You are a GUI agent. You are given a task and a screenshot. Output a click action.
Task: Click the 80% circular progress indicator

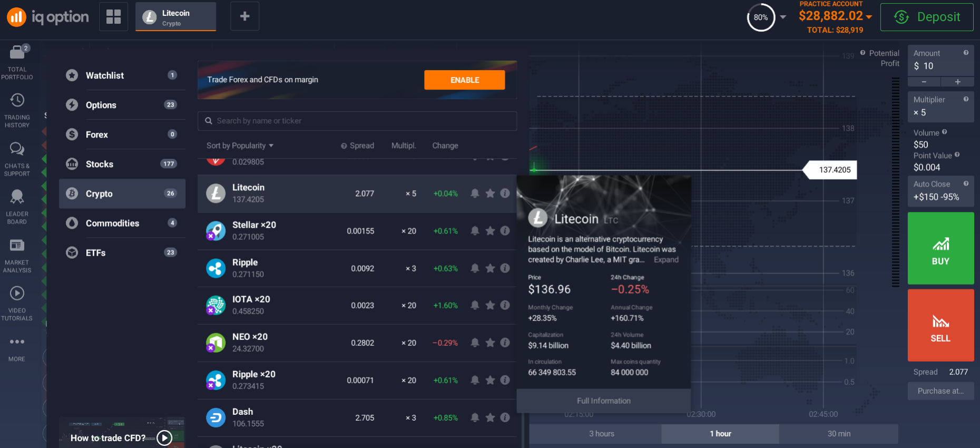click(x=761, y=17)
